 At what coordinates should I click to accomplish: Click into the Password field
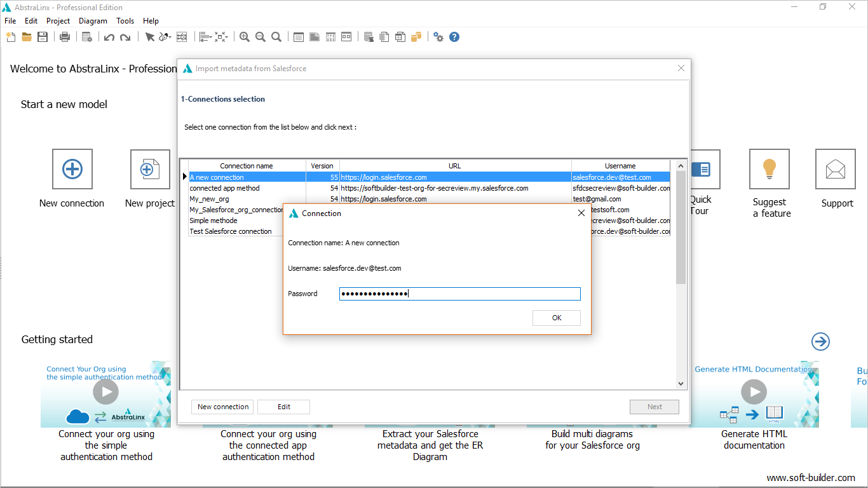pos(459,294)
